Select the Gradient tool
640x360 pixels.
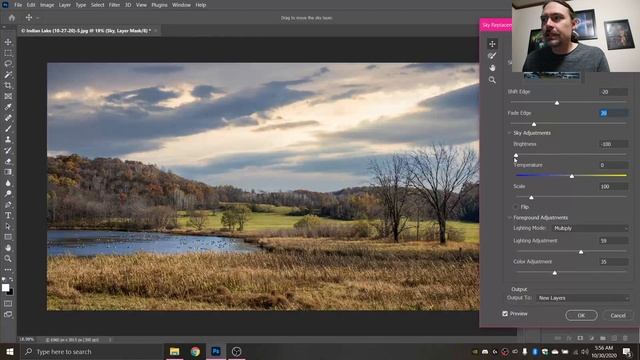(x=8, y=172)
